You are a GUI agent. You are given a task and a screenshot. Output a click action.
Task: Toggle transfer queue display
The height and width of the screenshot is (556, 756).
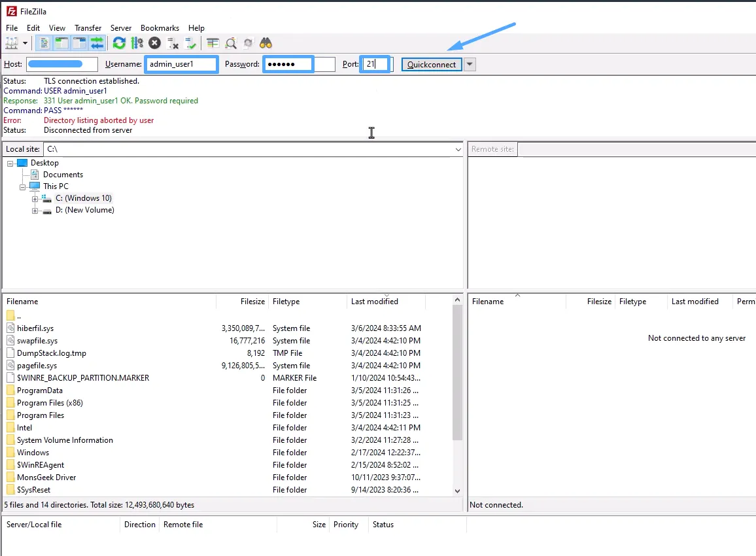(97, 43)
